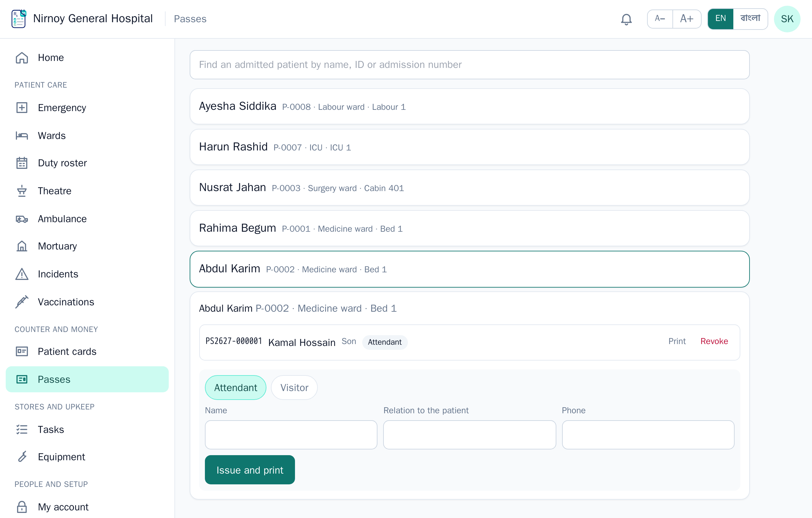Click the My account lock icon
The height and width of the screenshot is (518, 812).
point(22,507)
